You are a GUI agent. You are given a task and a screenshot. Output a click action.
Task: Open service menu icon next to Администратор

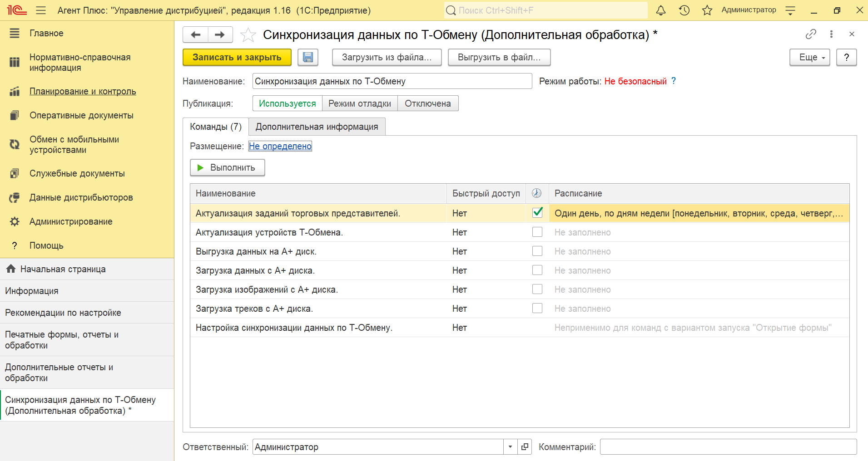790,10
